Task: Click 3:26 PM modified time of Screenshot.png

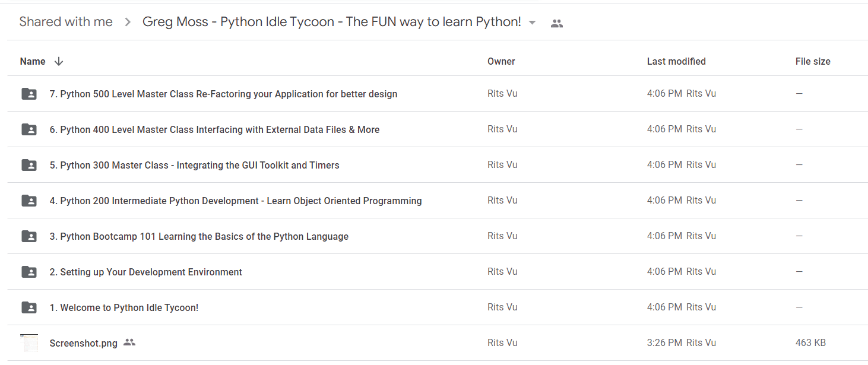Action: tap(664, 342)
